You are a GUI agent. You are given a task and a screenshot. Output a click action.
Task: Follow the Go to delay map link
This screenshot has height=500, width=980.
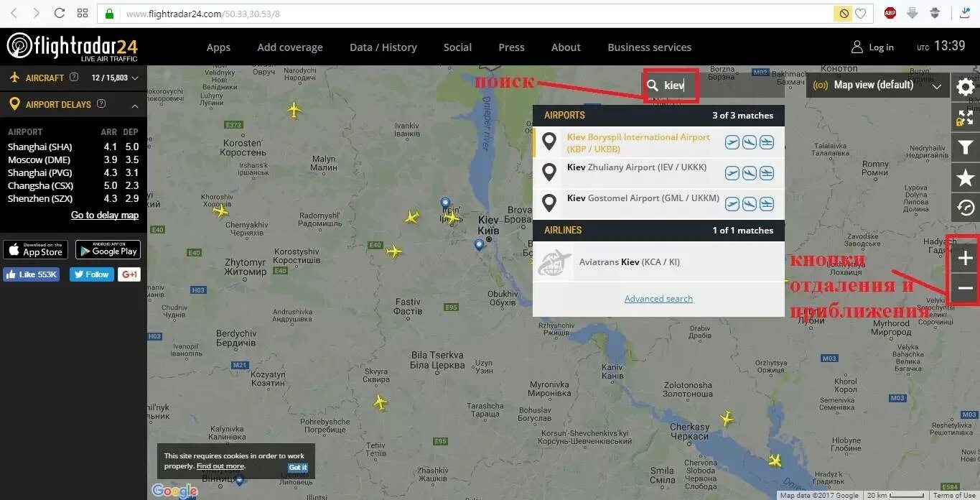click(105, 215)
